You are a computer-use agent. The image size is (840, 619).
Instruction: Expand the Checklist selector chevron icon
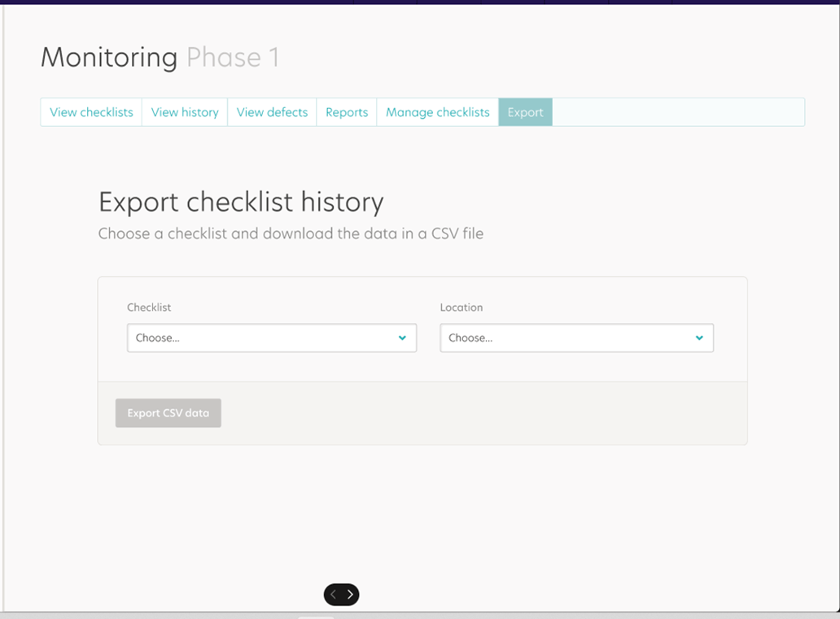(402, 338)
